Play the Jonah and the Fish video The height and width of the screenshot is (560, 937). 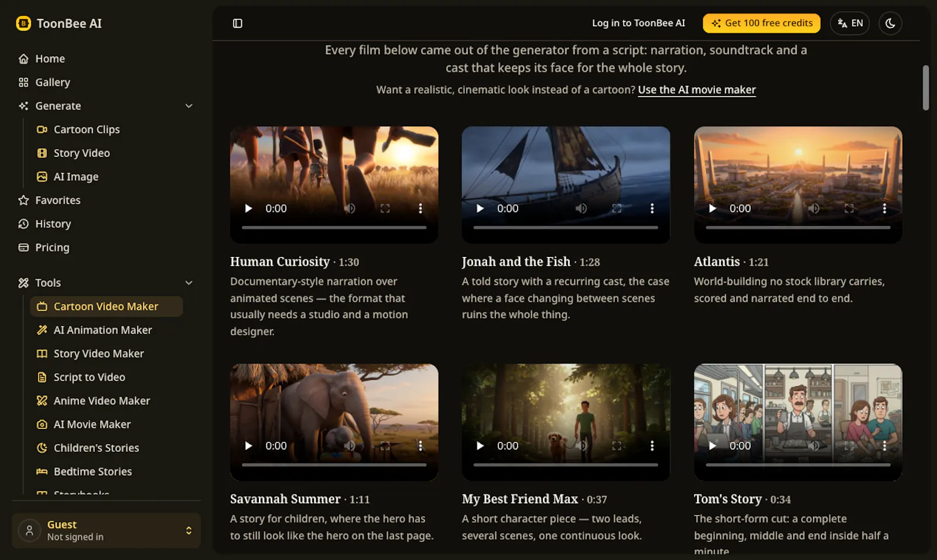(480, 208)
